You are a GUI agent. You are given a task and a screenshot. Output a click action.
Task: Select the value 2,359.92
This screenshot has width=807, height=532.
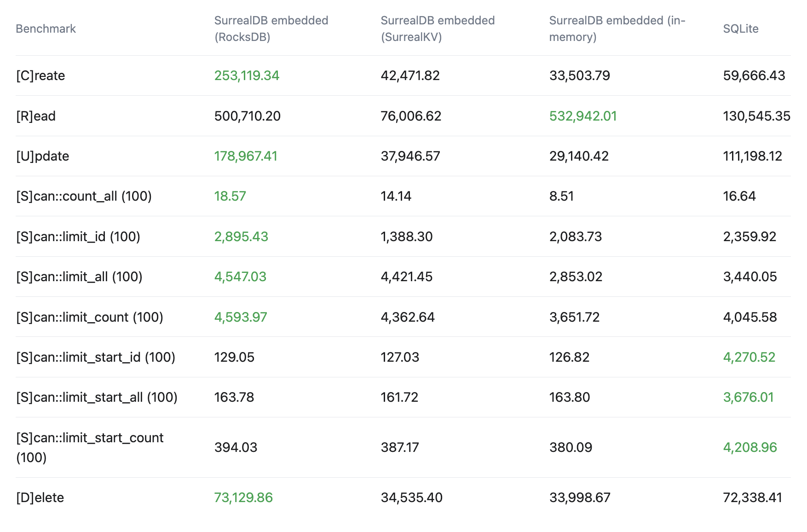pyautogui.click(x=749, y=237)
